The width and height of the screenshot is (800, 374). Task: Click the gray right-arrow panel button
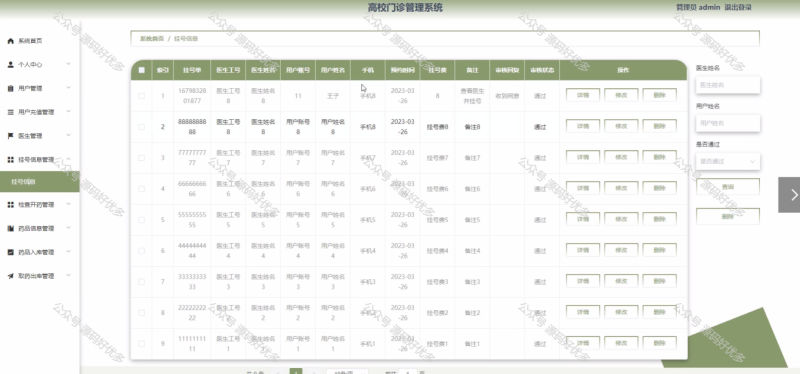coord(789,194)
